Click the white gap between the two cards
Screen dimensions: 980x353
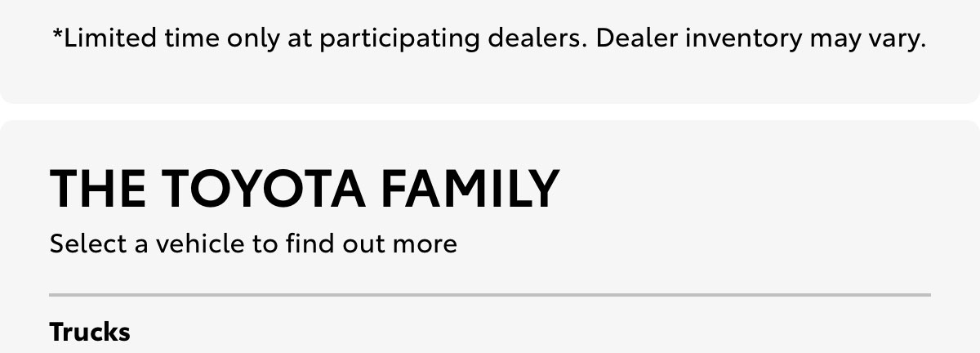click(x=490, y=112)
